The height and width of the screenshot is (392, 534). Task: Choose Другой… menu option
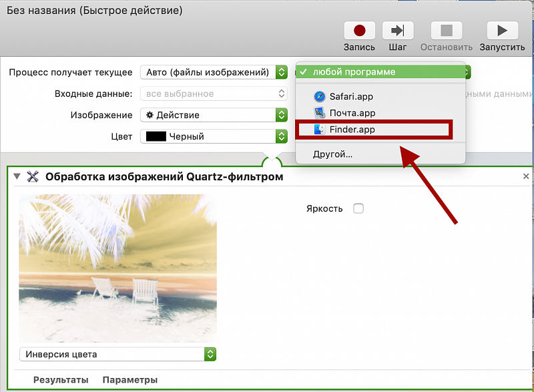[380, 154]
